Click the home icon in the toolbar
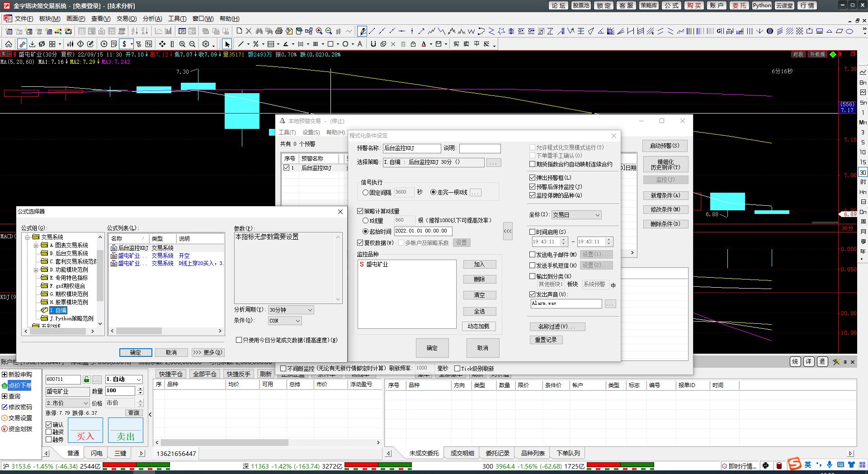Screen dimensions: 868x474 click(x=9, y=44)
